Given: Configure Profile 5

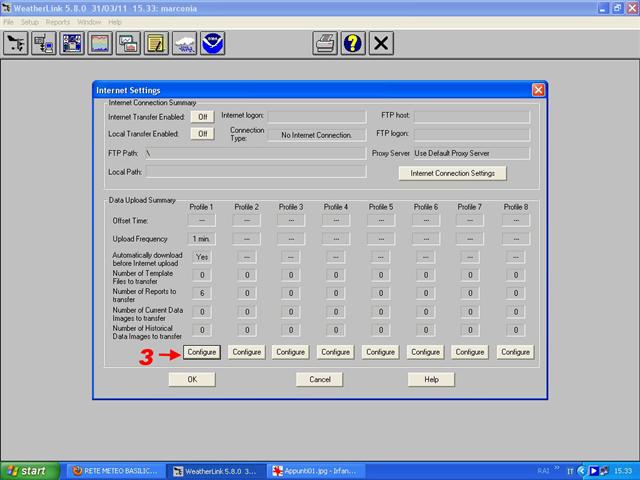Looking at the screenshot, I should (380, 352).
